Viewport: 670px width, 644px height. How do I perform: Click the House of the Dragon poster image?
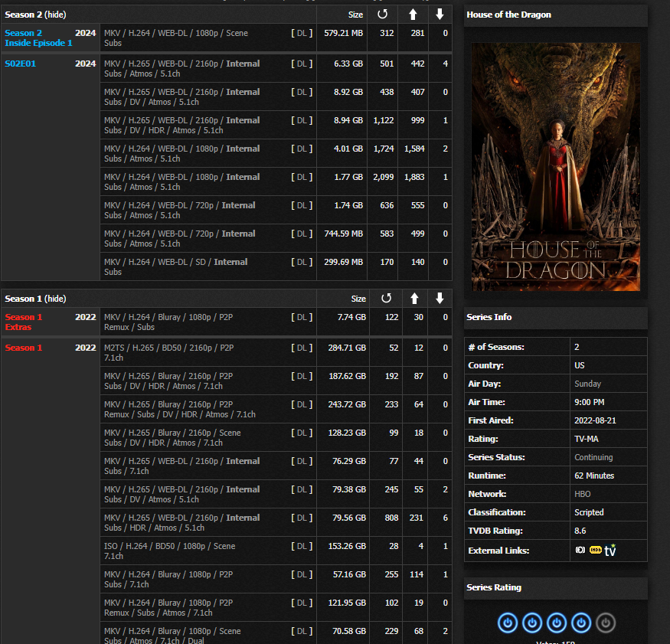pos(555,167)
